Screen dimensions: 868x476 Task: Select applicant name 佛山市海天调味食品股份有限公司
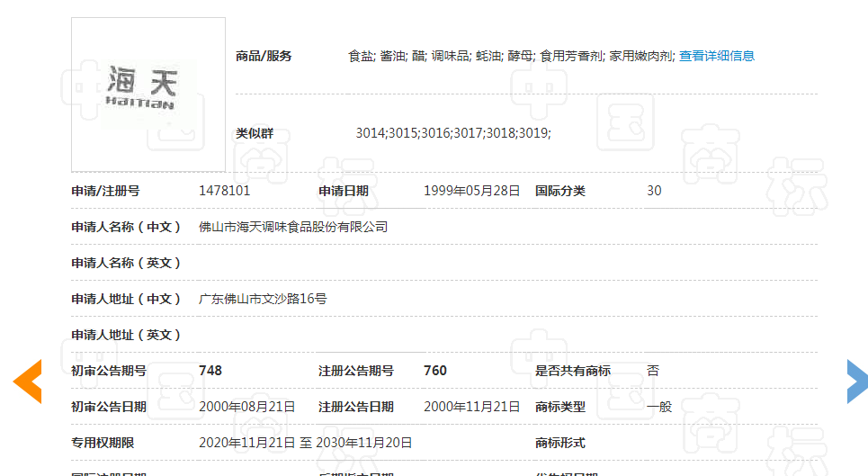click(x=293, y=227)
